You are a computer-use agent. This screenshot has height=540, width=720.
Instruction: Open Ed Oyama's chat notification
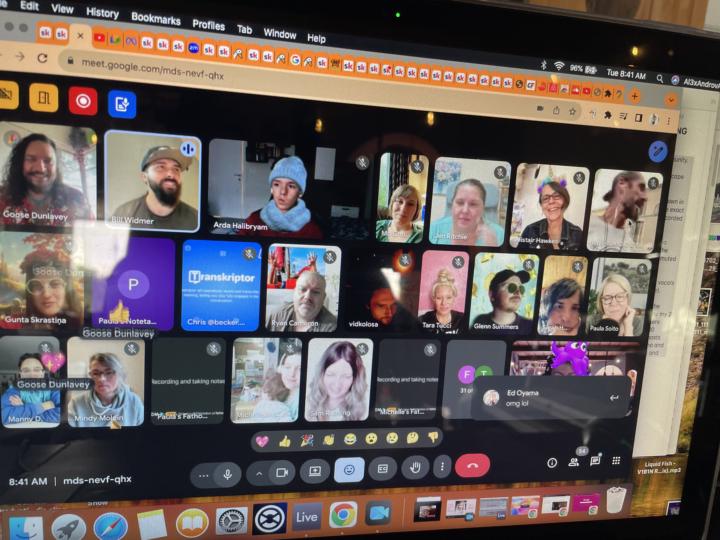click(551, 398)
